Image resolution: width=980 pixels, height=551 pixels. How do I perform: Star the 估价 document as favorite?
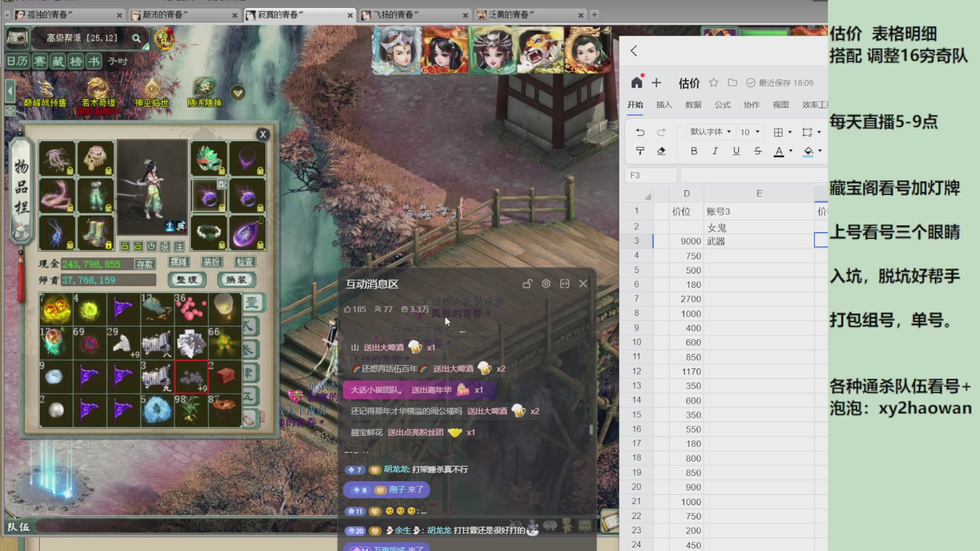(714, 83)
